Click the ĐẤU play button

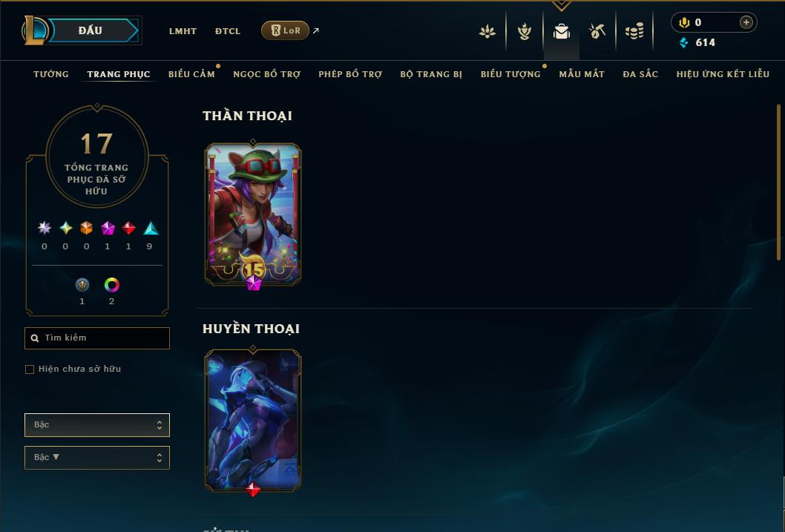(x=90, y=30)
